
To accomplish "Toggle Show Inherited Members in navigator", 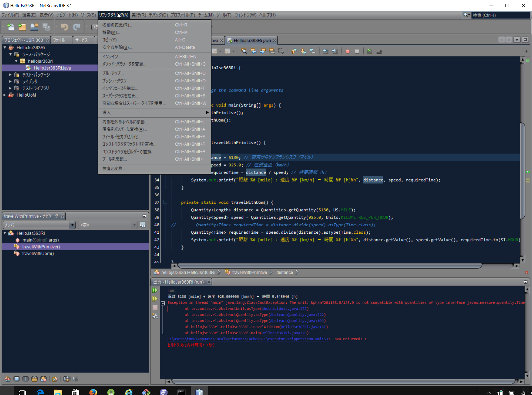I will tap(8, 379).
